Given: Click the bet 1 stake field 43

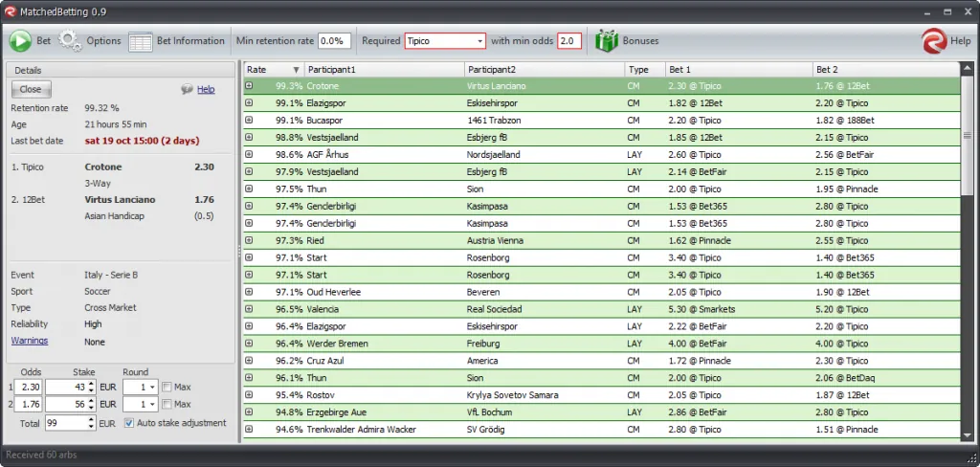Looking at the screenshot, I should coord(70,387).
